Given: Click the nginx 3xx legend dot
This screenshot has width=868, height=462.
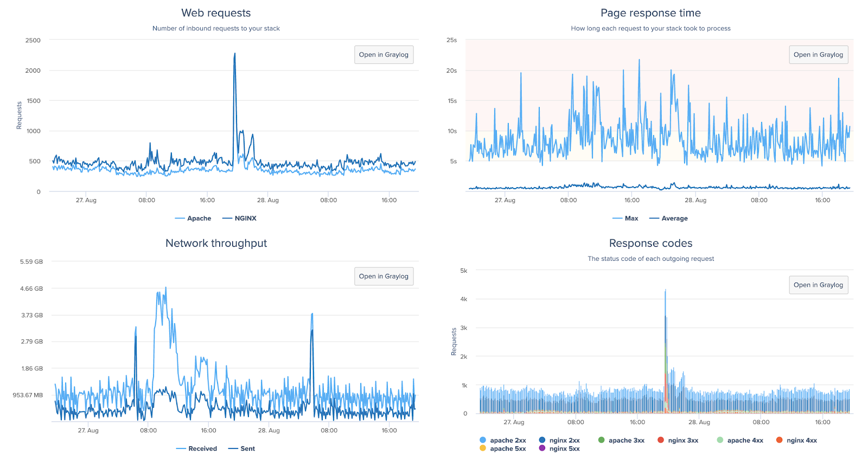Looking at the screenshot, I should 661,440.
